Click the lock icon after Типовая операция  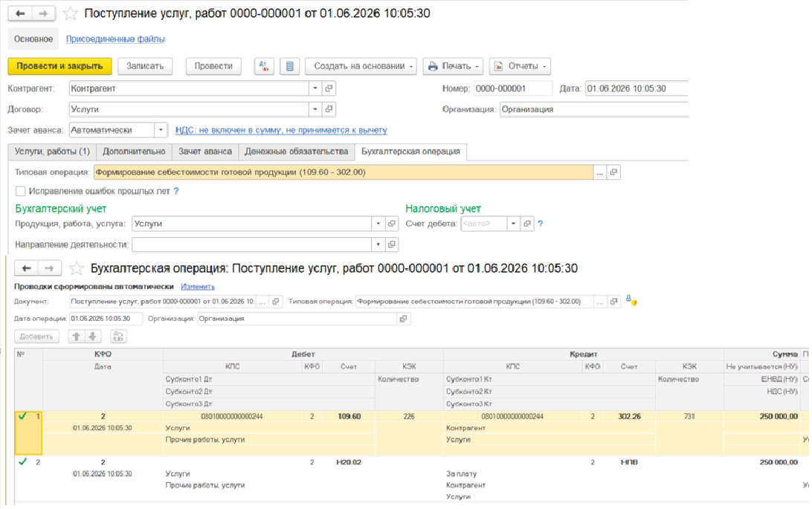tap(631, 300)
